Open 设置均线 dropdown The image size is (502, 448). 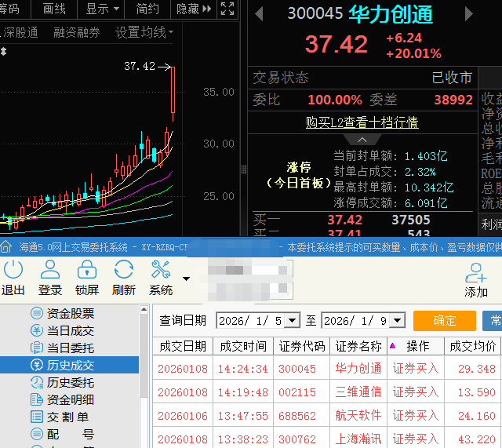[144, 32]
